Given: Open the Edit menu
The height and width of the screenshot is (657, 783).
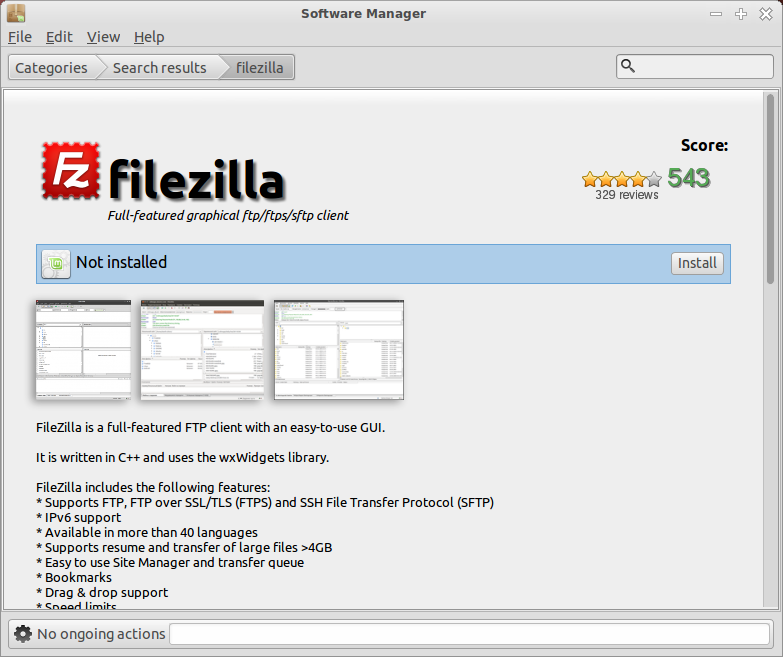Looking at the screenshot, I should pyautogui.click(x=59, y=37).
